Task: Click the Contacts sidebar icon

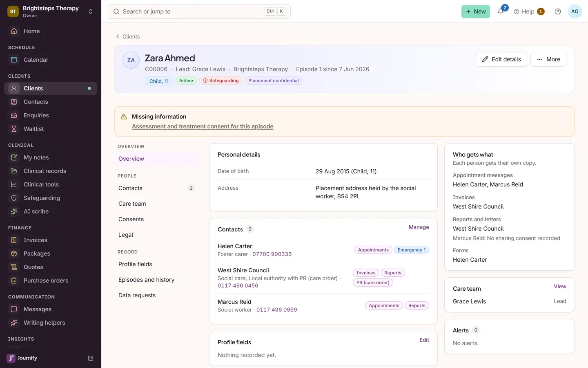Action: click(14, 102)
